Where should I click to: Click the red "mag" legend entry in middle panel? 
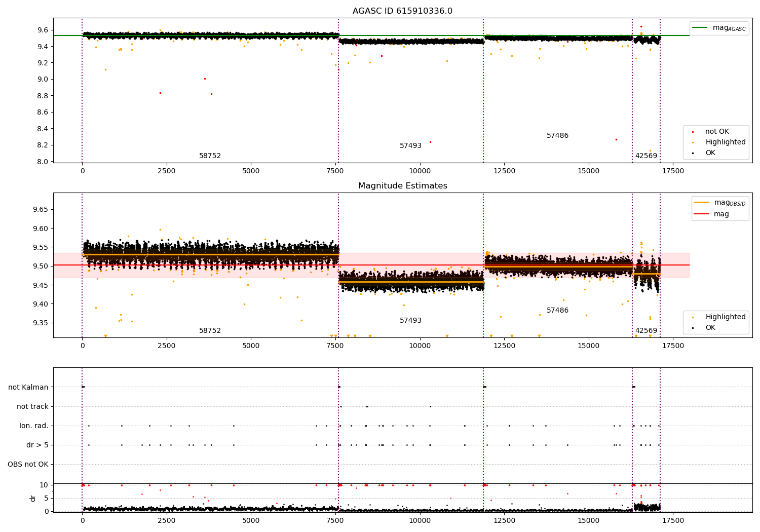[712, 214]
